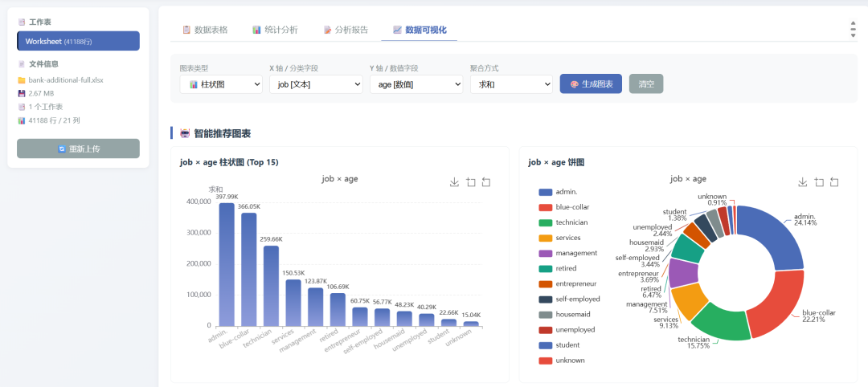Toggle management series in pie legend
Viewport: 868px width, 387px height.
point(568,253)
